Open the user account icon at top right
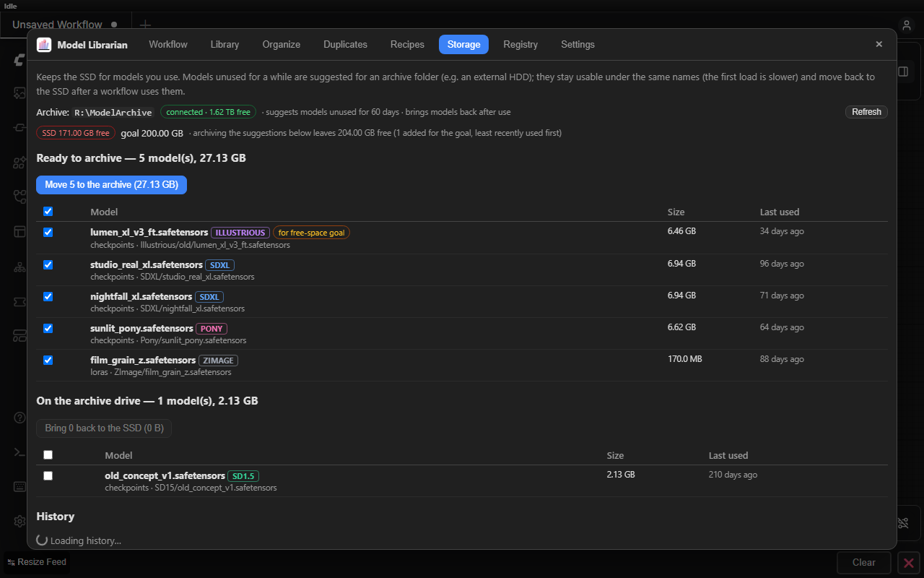 tap(907, 25)
